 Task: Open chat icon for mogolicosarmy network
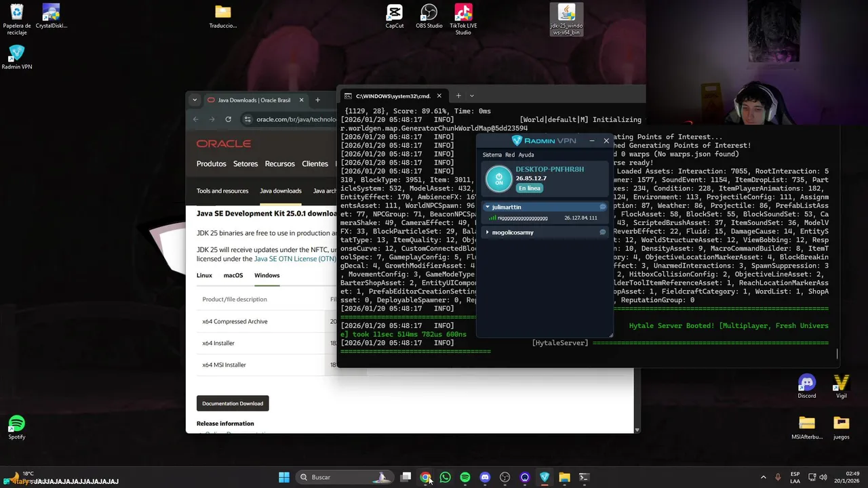tap(602, 232)
